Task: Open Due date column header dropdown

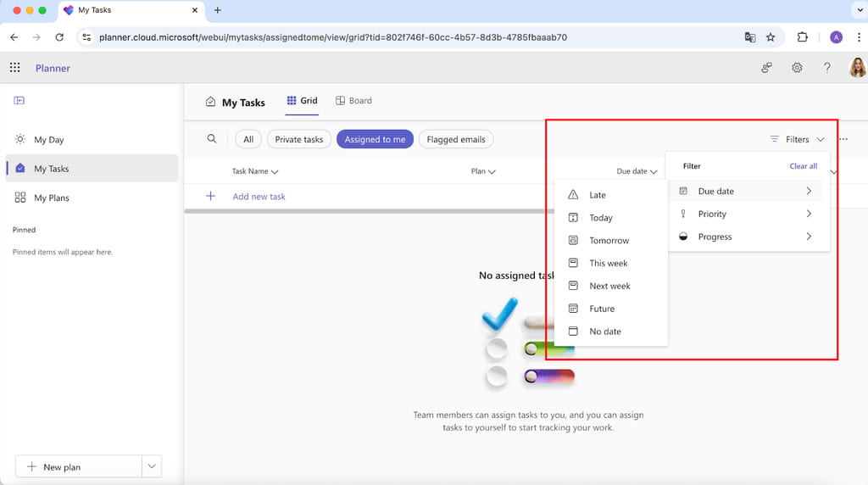Action: tap(637, 171)
